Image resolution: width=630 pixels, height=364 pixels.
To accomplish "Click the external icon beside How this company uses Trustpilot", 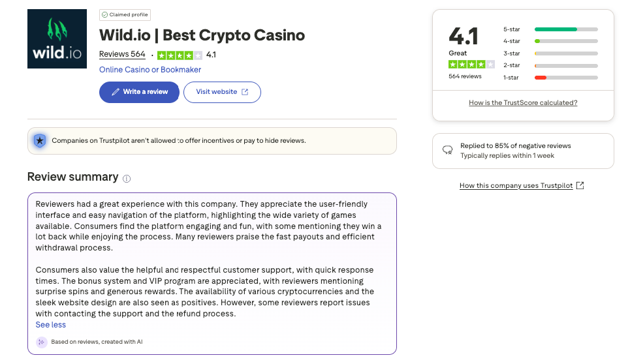I will [x=580, y=186].
